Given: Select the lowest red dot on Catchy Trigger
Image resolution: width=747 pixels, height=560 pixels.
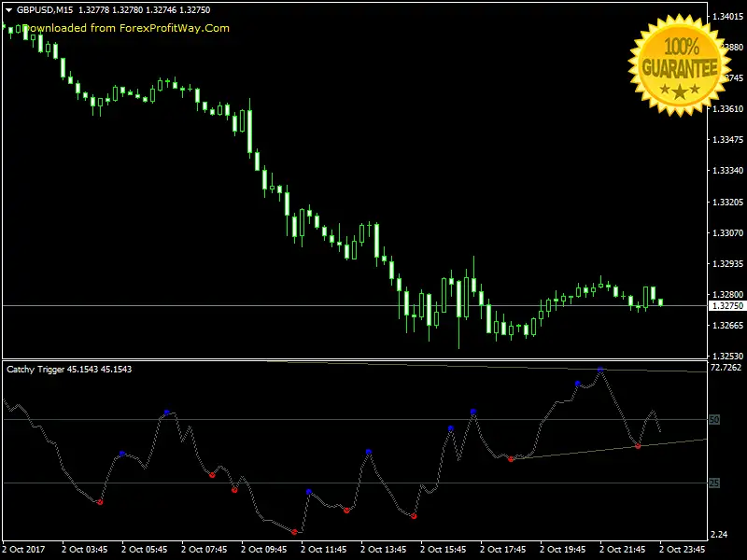Looking at the screenshot, I should coord(294,532).
